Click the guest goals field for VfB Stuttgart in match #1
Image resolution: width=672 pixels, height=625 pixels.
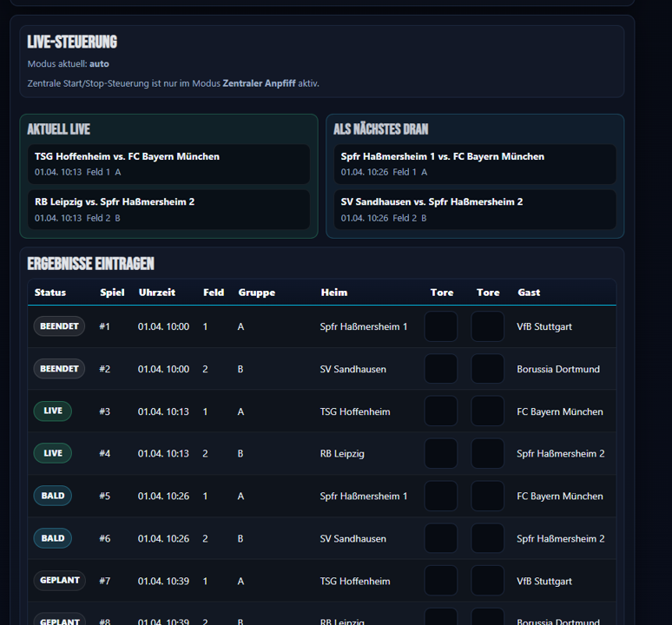(x=487, y=327)
